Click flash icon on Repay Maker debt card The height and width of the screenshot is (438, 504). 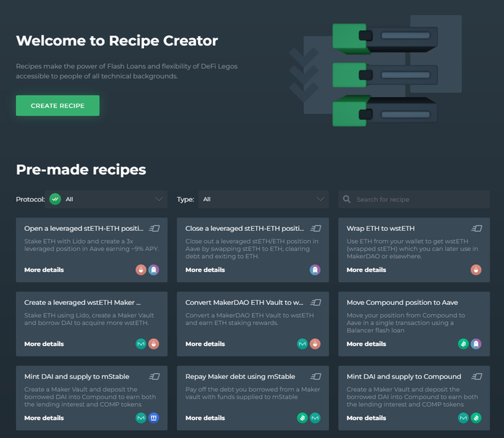[315, 376]
